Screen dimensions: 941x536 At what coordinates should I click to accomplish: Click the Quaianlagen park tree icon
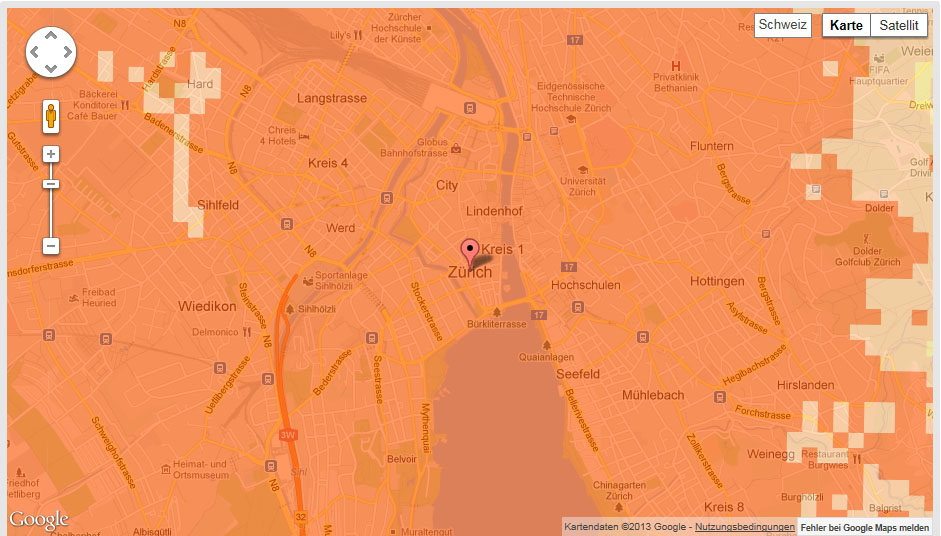pos(546,345)
